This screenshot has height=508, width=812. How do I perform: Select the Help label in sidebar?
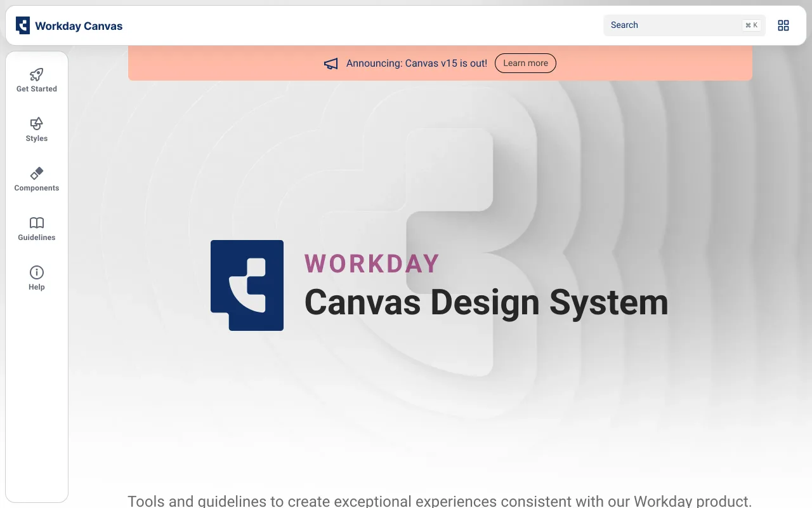pyautogui.click(x=37, y=287)
